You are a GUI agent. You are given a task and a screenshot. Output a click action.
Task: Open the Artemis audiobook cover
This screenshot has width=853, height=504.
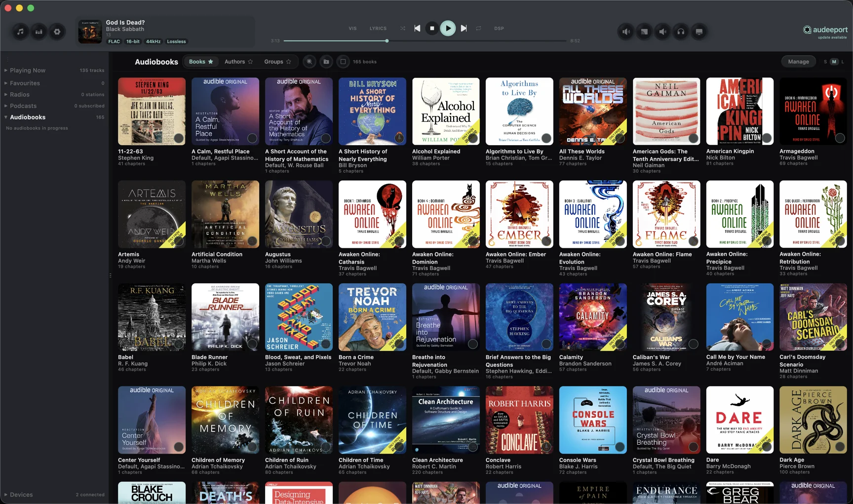(152, 214)
